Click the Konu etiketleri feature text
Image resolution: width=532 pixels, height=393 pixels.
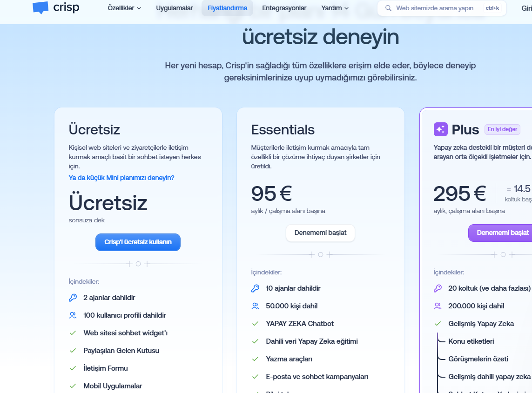coord(471,341)
